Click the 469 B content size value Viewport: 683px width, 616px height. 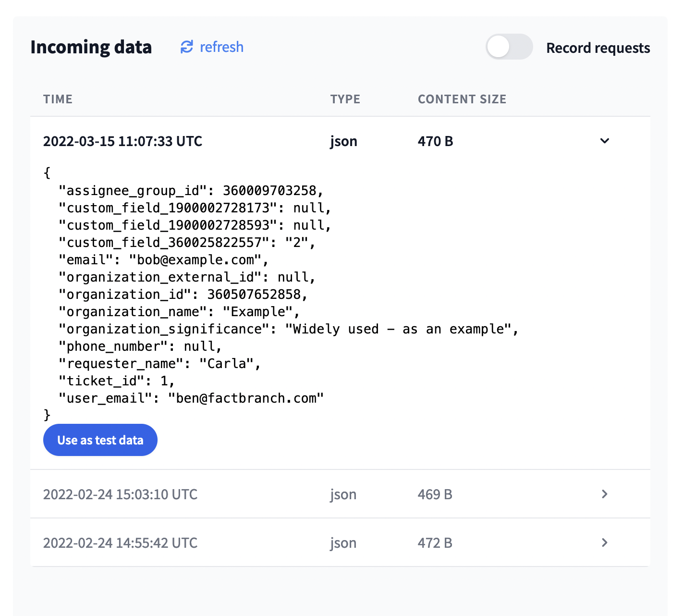point(435,494)
